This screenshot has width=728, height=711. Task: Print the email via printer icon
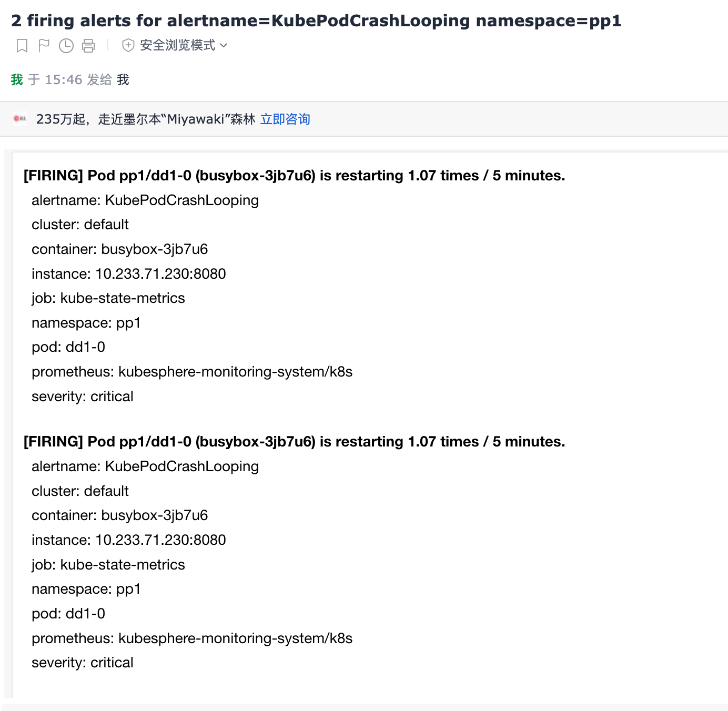88,46
